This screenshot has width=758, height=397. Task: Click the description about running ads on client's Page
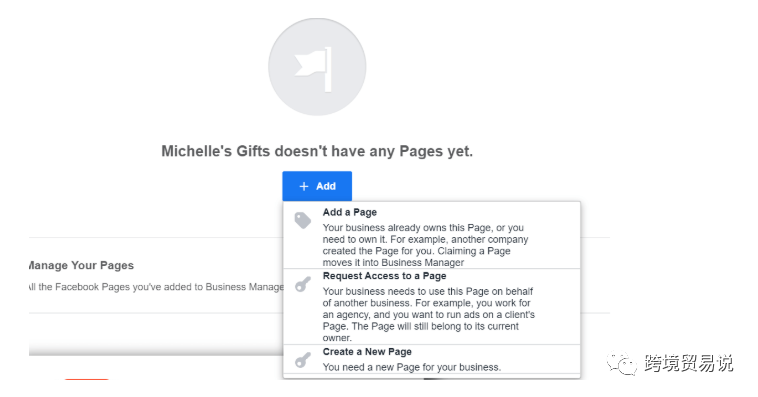click(x=429, y=314)
